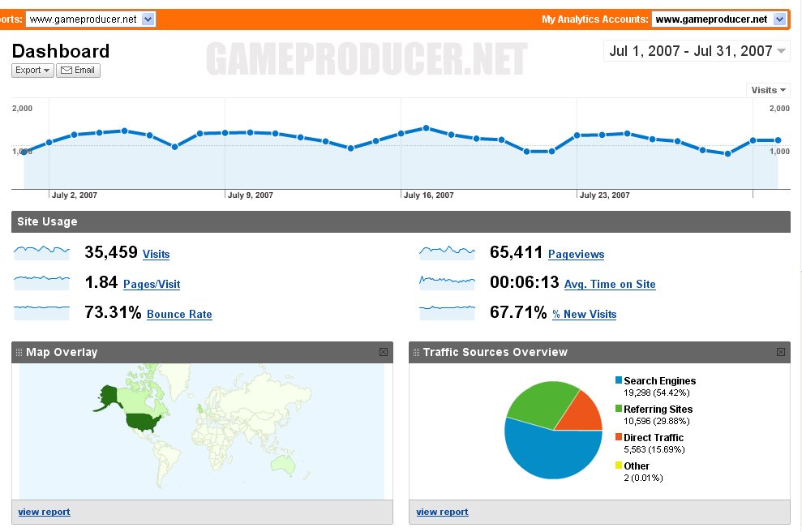
Task: Click the 1.84 pages per visit value
Action: point(101,282)
